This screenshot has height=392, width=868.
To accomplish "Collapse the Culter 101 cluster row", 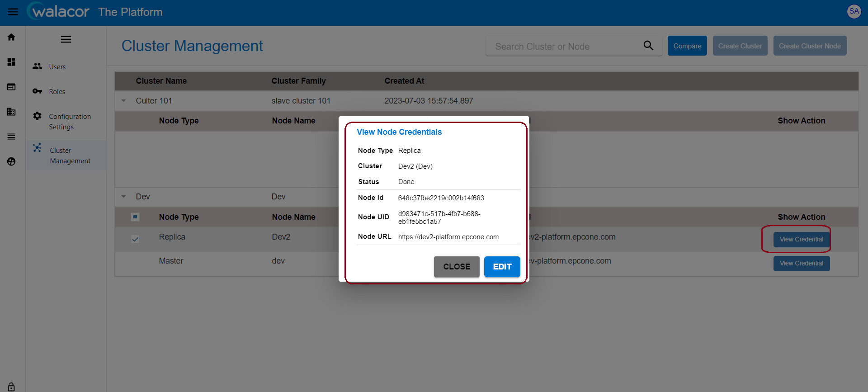I will [x=124, y=101].
